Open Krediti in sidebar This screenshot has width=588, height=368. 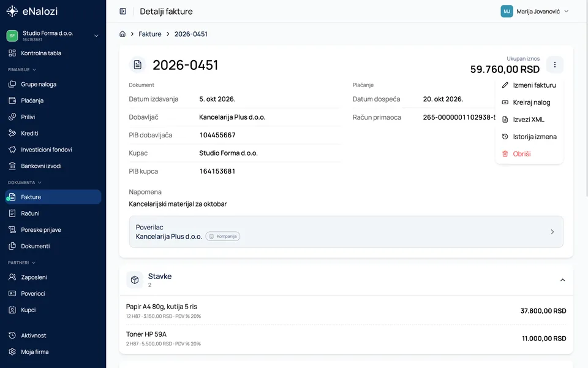pyautogui.click(x=53, y=133)
